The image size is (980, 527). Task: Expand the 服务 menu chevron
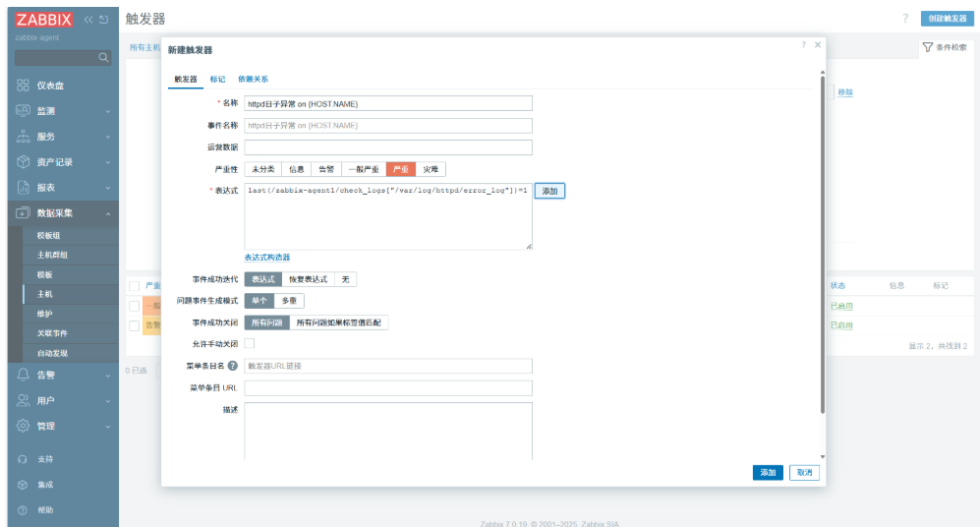point(108,137)
